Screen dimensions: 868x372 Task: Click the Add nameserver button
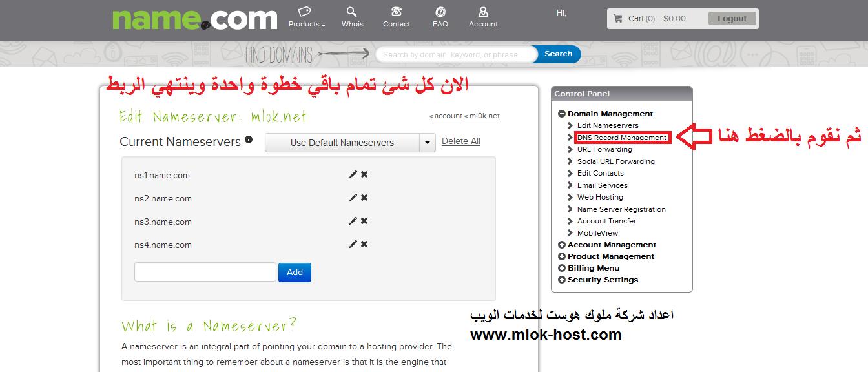click(294, 272)
